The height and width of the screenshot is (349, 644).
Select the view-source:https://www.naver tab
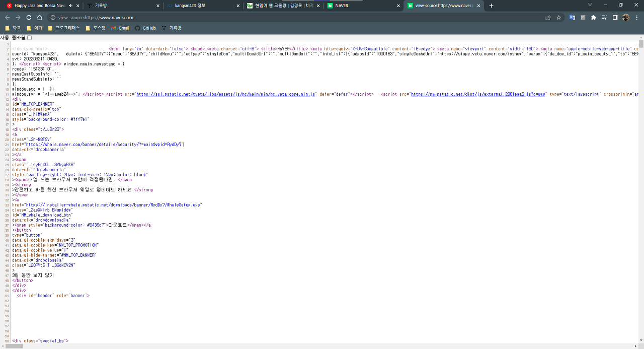444,6
